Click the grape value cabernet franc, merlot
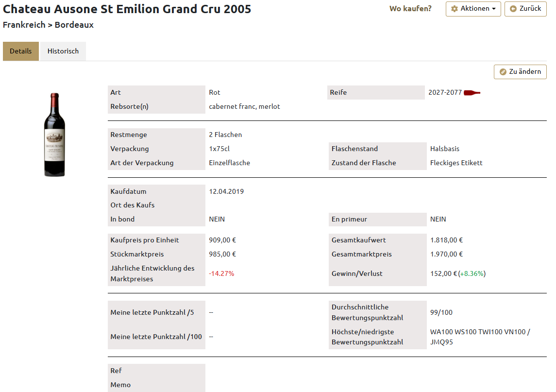Viewport: 556px width, 392px height. [244, 106]
